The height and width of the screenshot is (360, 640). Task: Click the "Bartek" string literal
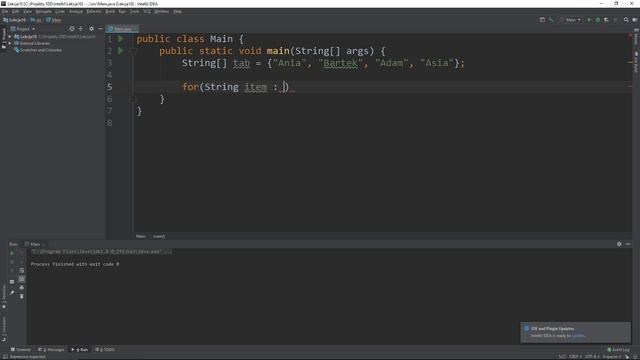pyautogui.click(x=340, y=63)
